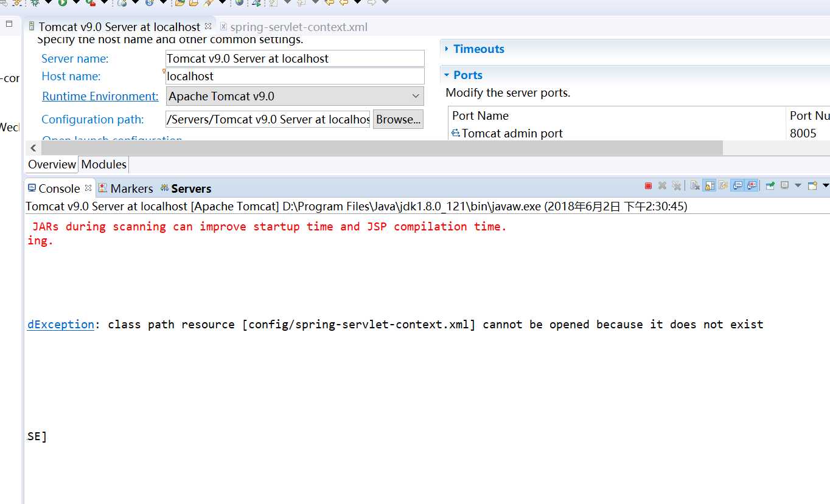Click the web browser globe toolbar icon
This screenshot has height=504, width=830.
pyautogui.click(x=239, y=2)
